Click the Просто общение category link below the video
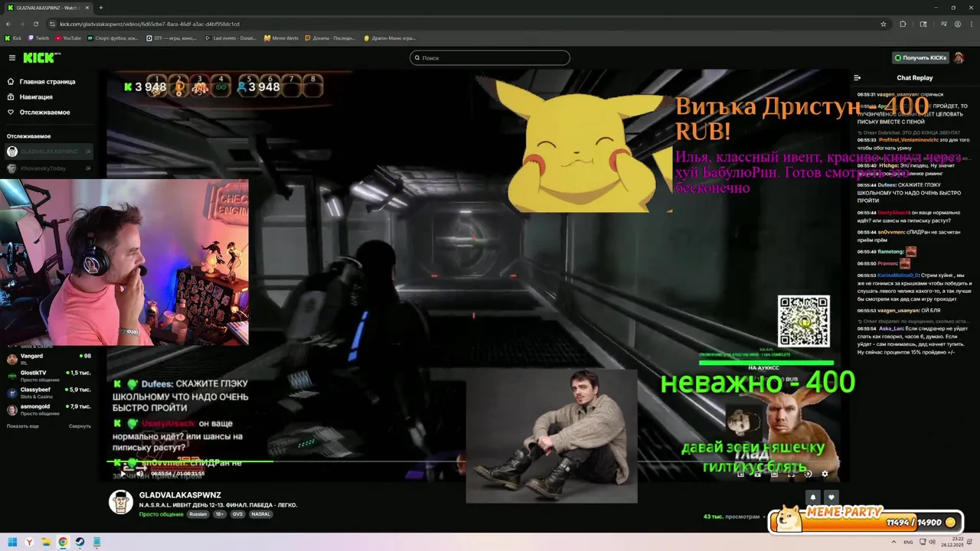 click(161, 514)
